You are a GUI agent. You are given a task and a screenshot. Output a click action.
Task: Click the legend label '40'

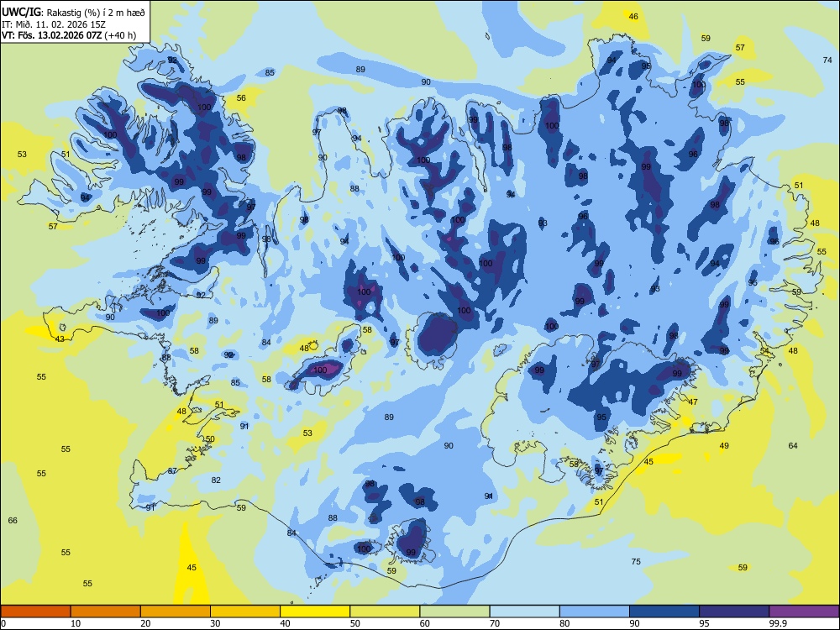click(x=285, y=623)
